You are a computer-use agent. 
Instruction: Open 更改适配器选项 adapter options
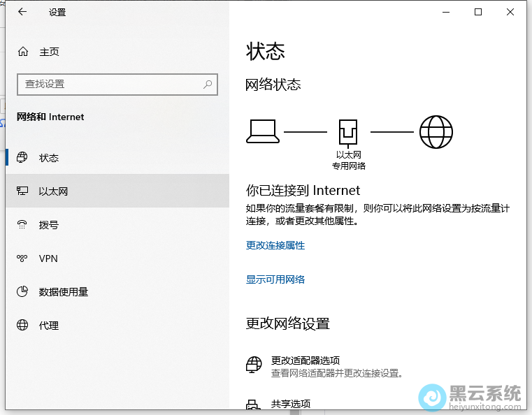[x=305, y=361]
